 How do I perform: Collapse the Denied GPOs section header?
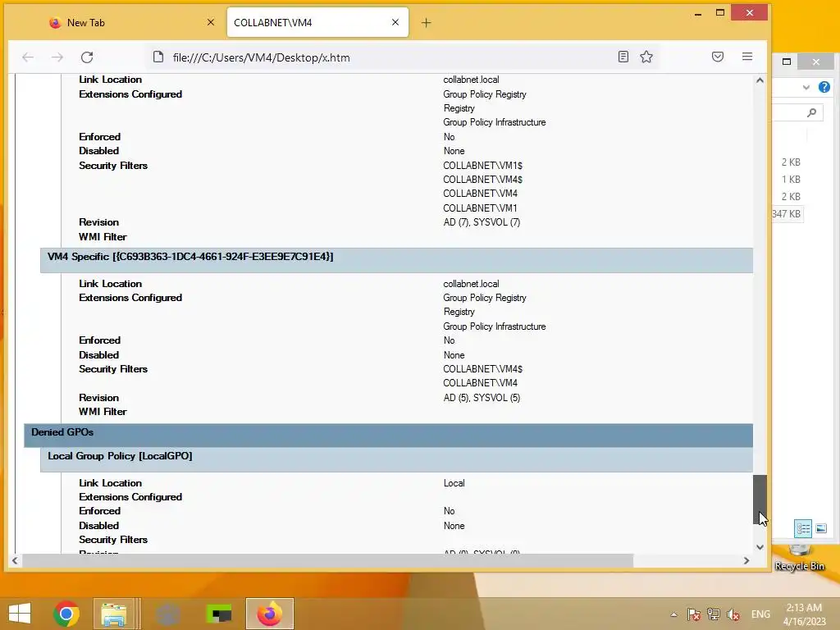click(388, 435)
